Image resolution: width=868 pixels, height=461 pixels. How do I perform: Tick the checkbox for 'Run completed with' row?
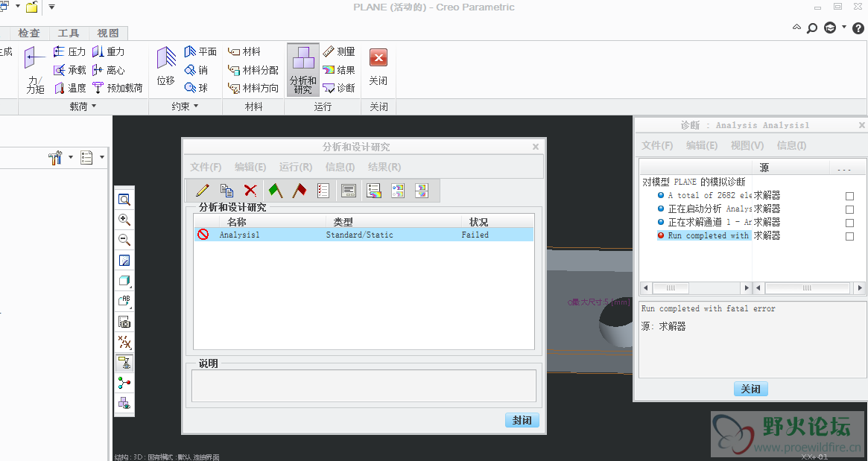[849, 236]
